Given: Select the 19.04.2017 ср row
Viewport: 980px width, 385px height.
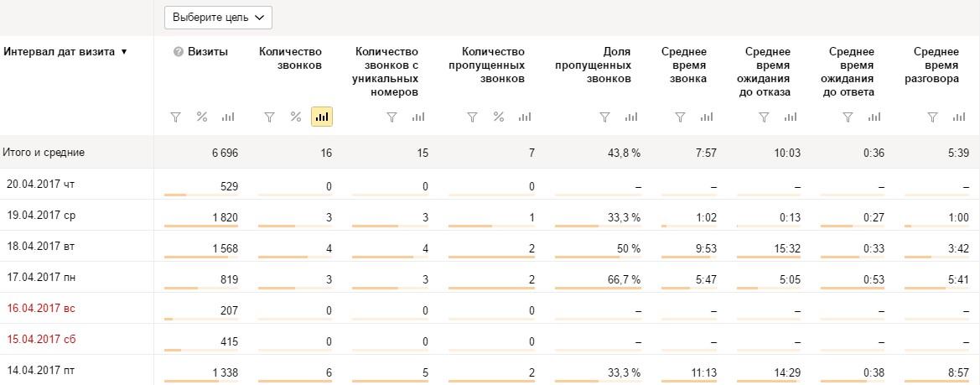Looking at the screenshot, I should click(x=490, y=215).
